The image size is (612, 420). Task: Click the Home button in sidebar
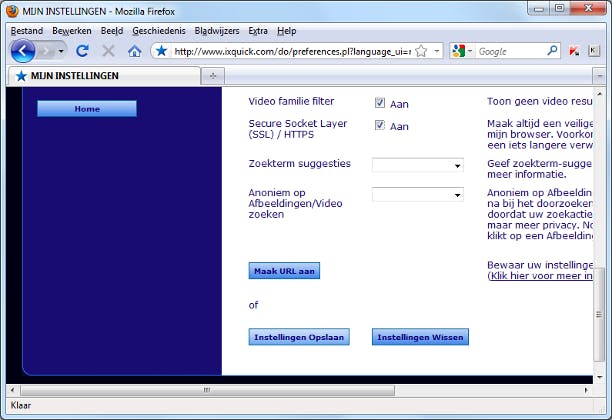[87, 109]
